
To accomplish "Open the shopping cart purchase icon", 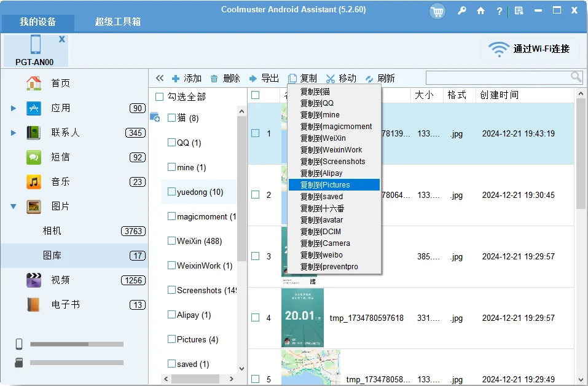I will 437,11.
